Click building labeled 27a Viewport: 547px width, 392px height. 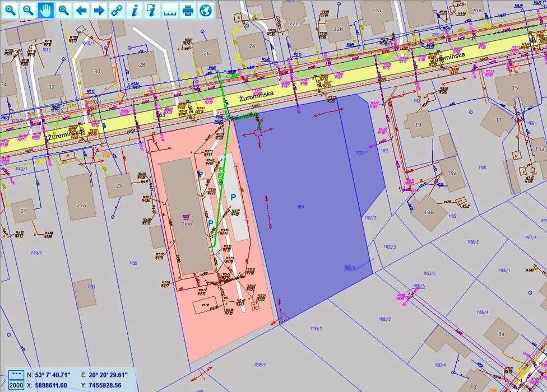pos(81,206)
